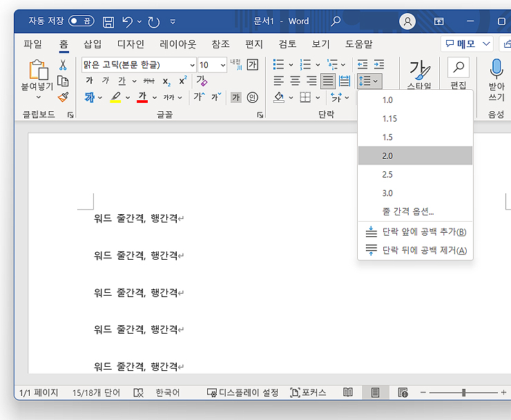Apply superscript X² formatting
Viewport: 511px width, 420px height.
point(183,80)
